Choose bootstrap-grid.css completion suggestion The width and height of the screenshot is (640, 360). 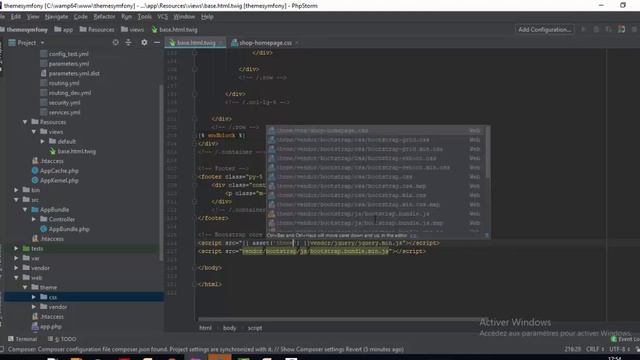pos(376,140)
